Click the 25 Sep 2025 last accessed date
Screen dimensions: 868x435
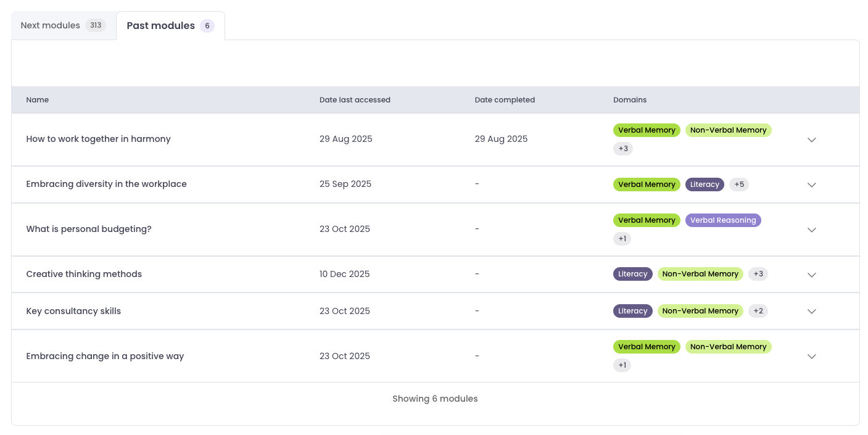[x=345, y=184]
